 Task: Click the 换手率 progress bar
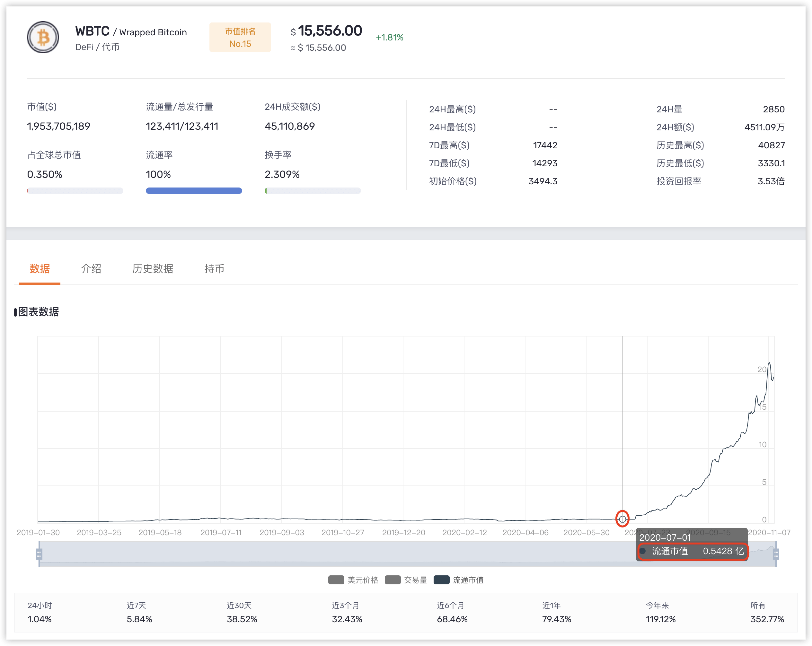313,191
